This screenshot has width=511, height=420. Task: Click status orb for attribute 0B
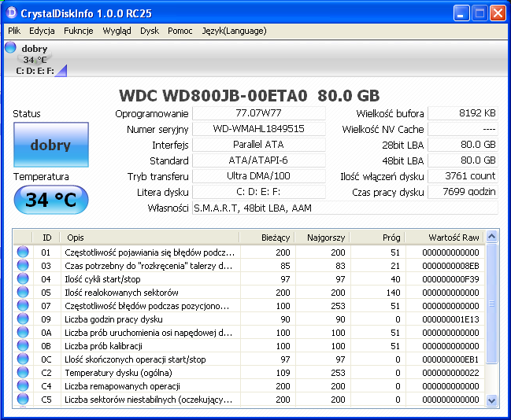23,345
